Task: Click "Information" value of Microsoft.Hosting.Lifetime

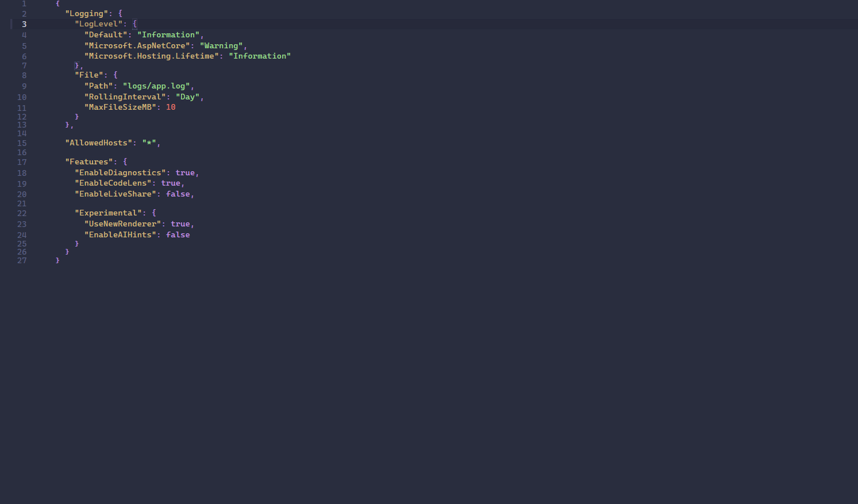Action: pyautogui.click(x=260, y=56)
